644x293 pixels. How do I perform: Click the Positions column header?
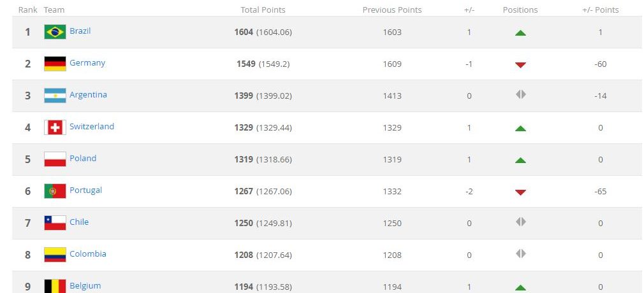click(x=520, y=10)
